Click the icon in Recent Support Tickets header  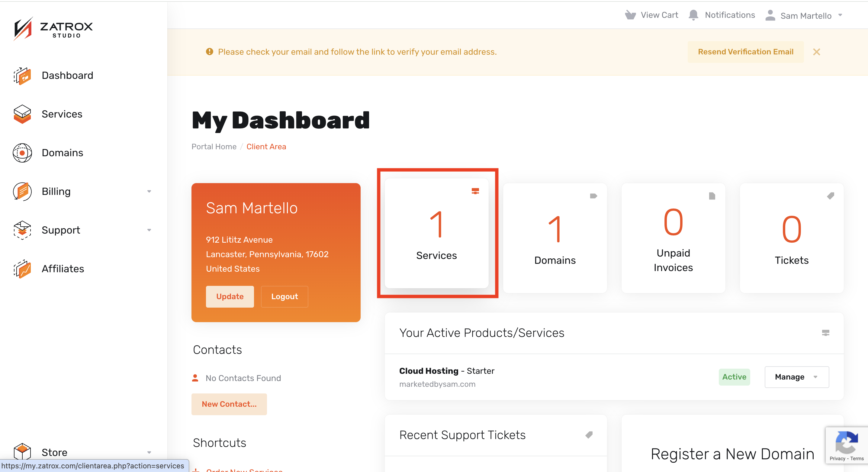[589, 435]
